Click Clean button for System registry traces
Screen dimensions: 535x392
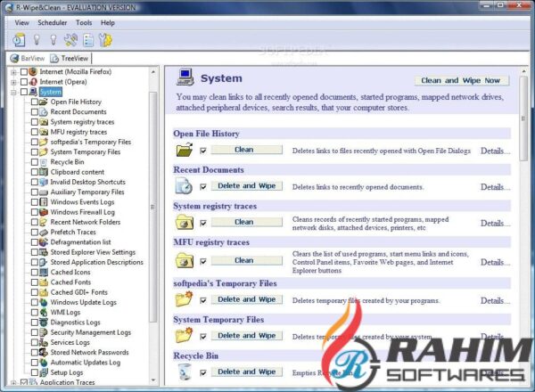[247, 222]
